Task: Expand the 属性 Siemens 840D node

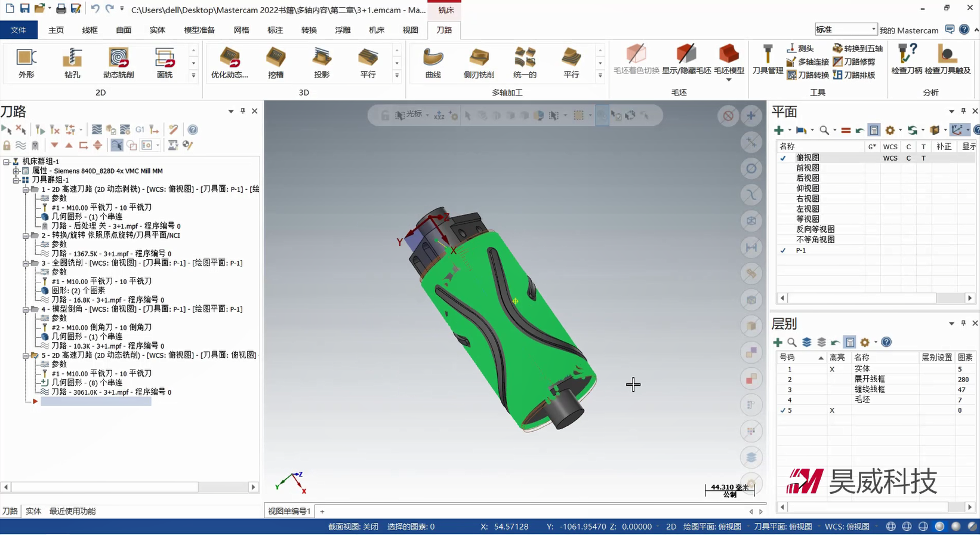Action: (x=16, y=171)
